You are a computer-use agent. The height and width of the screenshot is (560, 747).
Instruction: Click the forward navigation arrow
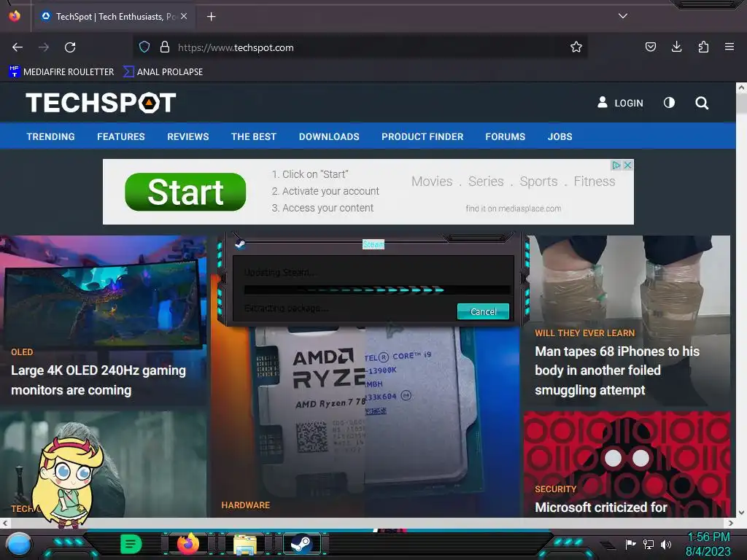(44, 47)
